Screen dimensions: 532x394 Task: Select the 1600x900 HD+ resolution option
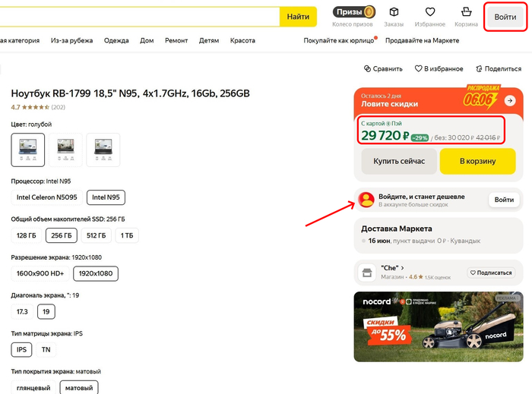coord(39,274)
